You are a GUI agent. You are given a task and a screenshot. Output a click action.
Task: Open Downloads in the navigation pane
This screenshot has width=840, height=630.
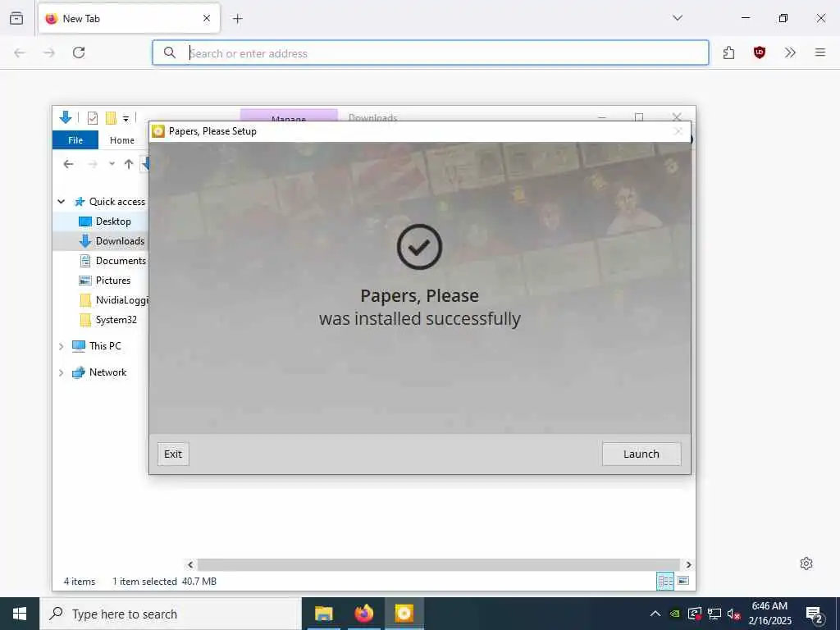point(120,241)
